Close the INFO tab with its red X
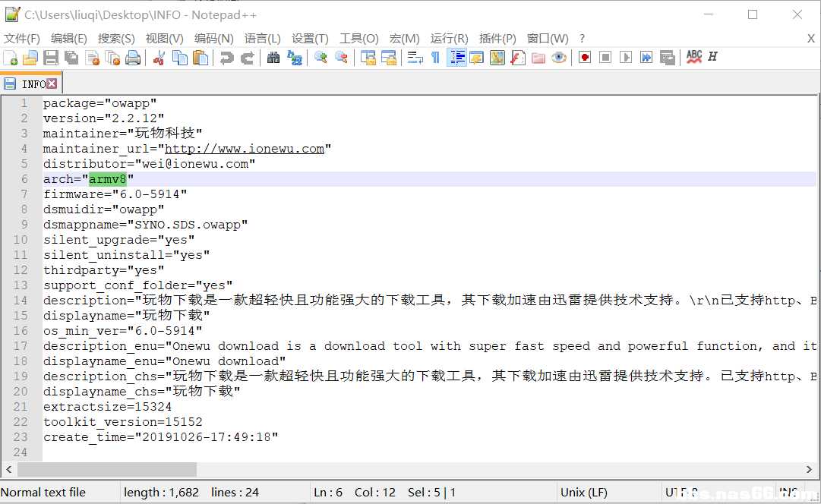The image size is (821, 504). 52,83
